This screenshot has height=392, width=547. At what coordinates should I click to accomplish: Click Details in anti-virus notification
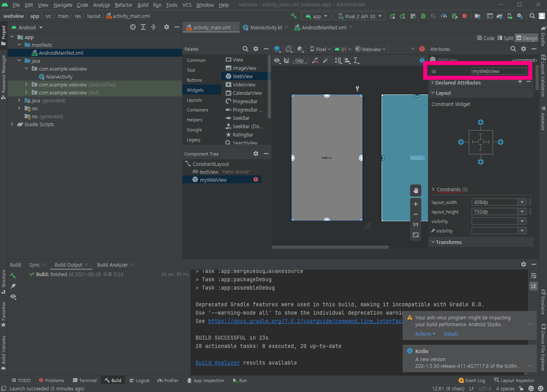(x=451, y=334)
